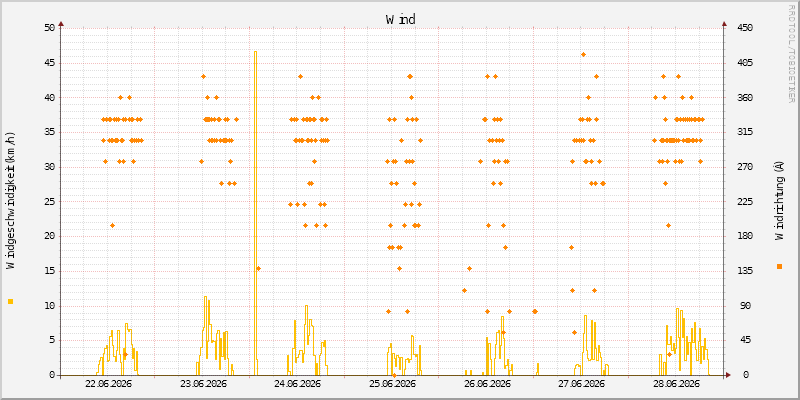The width and height of the screenshot is (800, 400).
Task: Click the 22.06.2026 date label
Action: (108, 384)
